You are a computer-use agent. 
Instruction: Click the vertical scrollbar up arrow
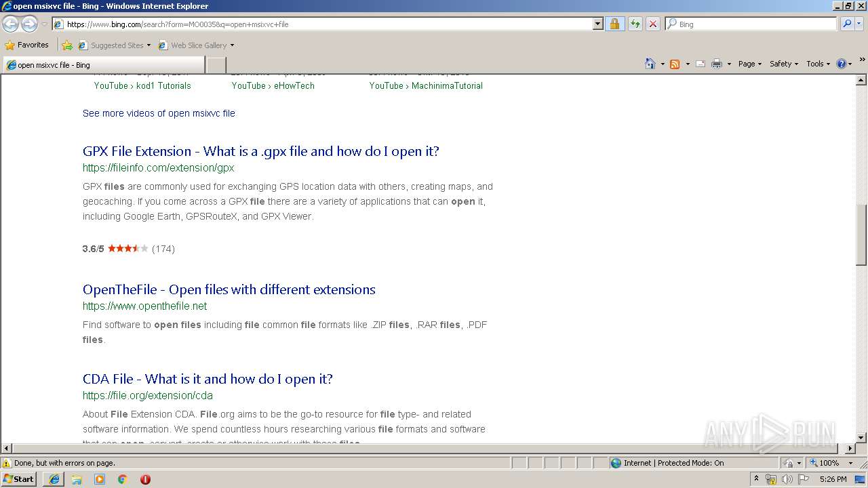pos(861,80)
